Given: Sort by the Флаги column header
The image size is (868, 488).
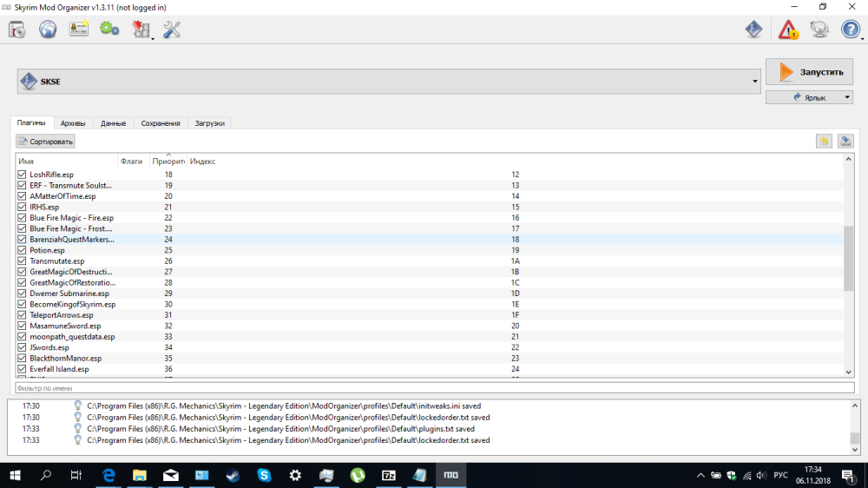Looking at the screenshot, I should click(134, 162).
